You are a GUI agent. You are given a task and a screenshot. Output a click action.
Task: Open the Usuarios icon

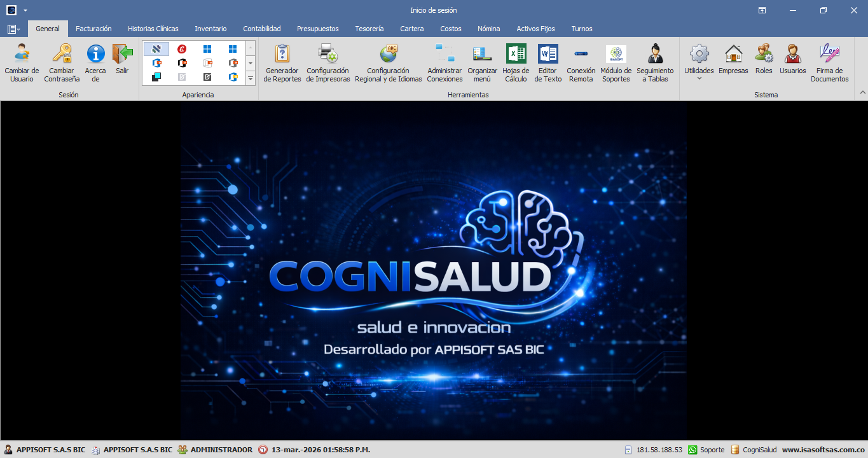[x=792, y=53]
